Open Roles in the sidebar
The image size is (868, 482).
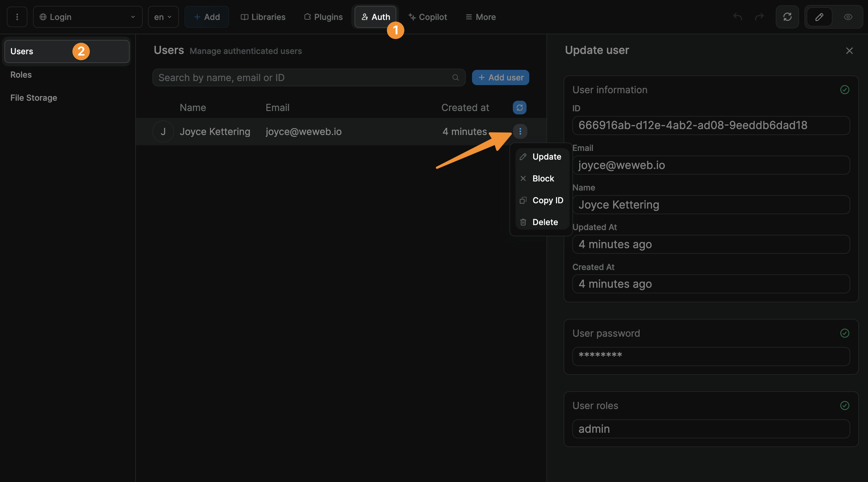[21, 75]
